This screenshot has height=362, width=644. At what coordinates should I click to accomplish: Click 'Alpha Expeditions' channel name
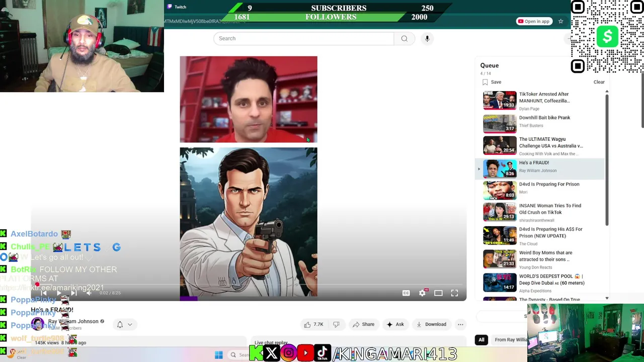point(535,291)
